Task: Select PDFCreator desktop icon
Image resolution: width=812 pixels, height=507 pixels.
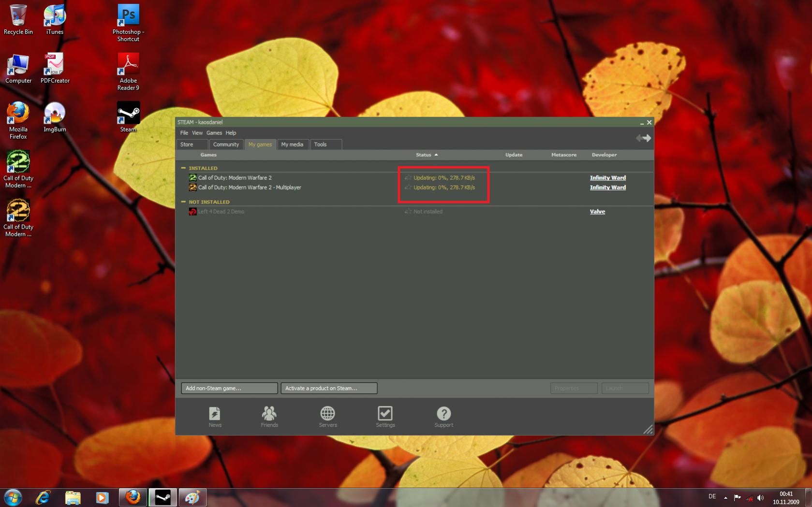Action: pyautogui.click(x=55, y=69)
